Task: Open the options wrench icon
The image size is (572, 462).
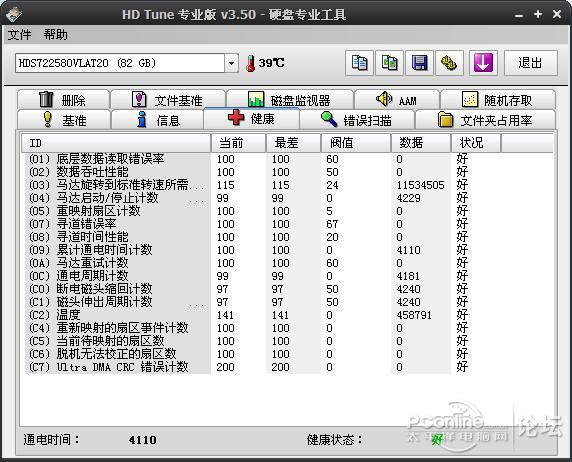Action: (449, 63)
